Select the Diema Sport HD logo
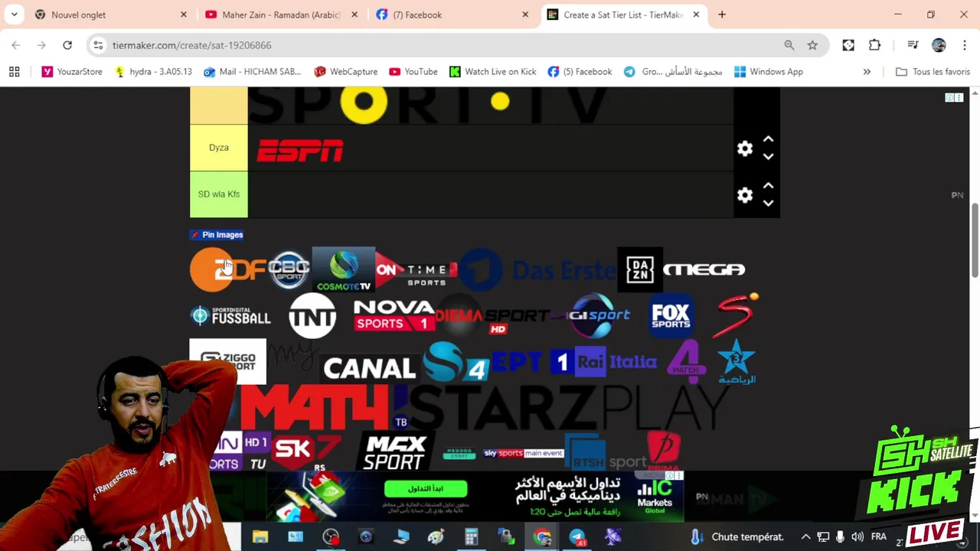 [492, 315]
